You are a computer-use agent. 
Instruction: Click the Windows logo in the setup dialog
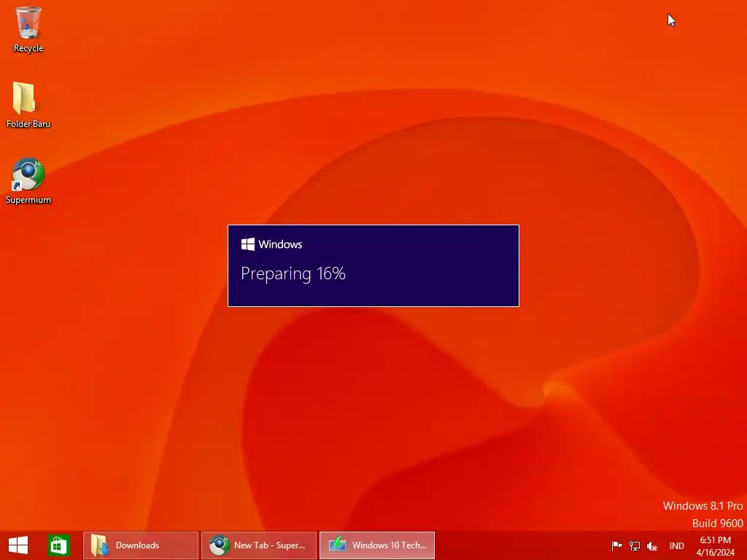(x=248, y=244)
